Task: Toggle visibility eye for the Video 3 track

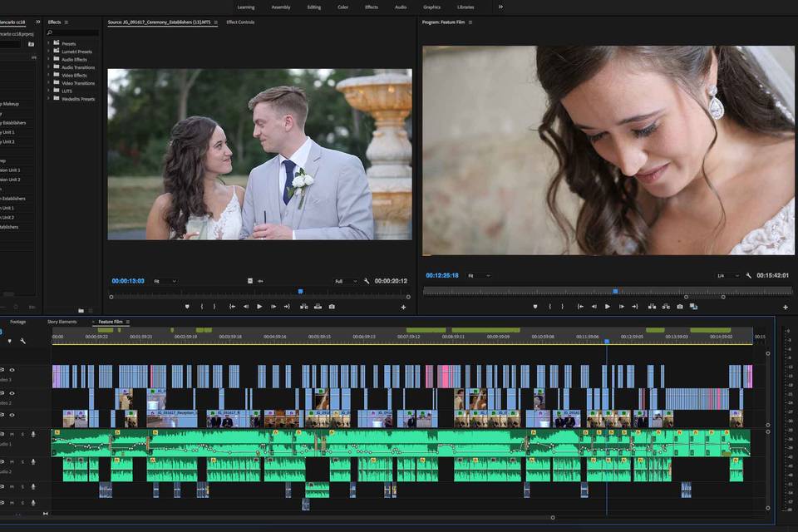Action: coord(12,370)
